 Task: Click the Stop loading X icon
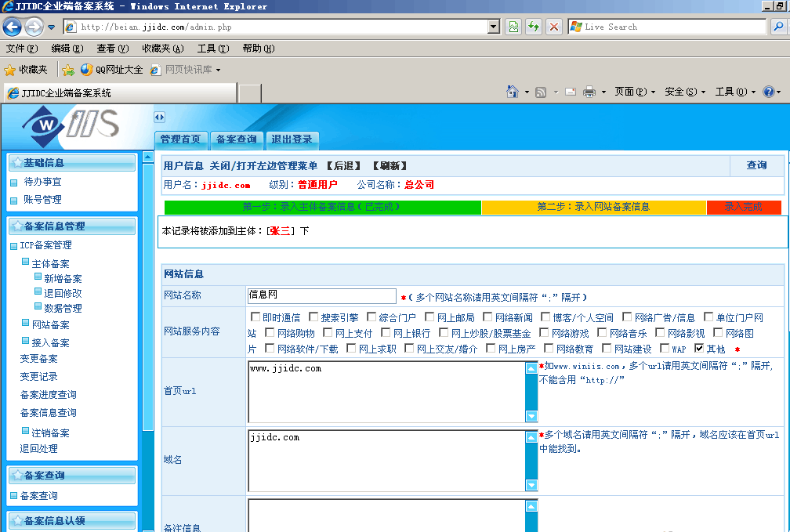(x=553, y=27)
